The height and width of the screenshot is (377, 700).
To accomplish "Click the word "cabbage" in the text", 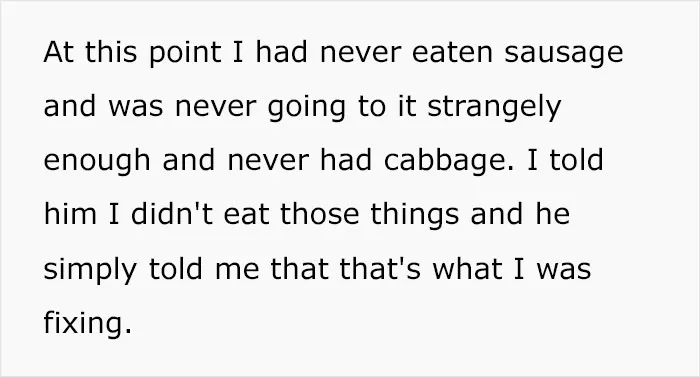I will click(x=446, y=159).
